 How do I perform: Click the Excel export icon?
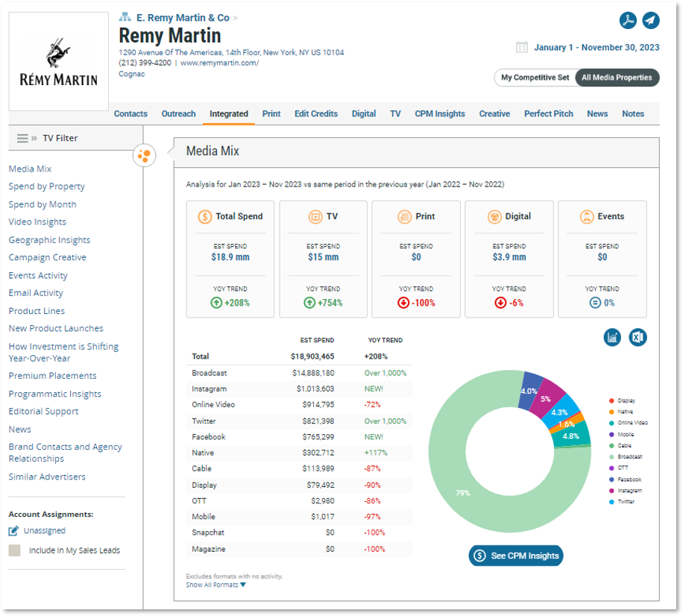pyautogui.click(x=638, y=337)
